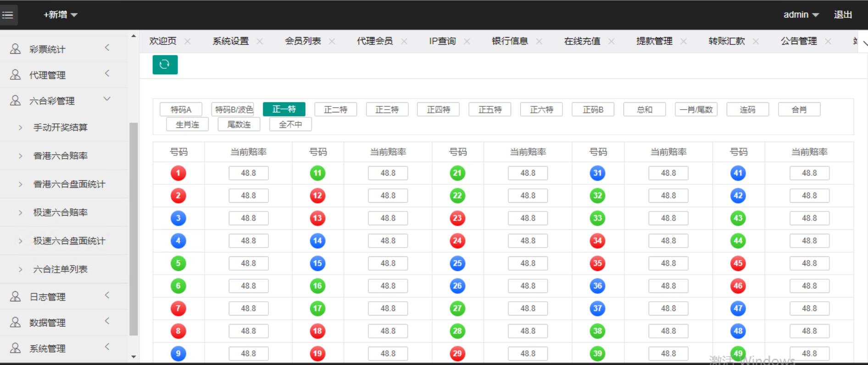Select the 特码A bet type toggle
The image size is (868, 365).
(181, 110)
